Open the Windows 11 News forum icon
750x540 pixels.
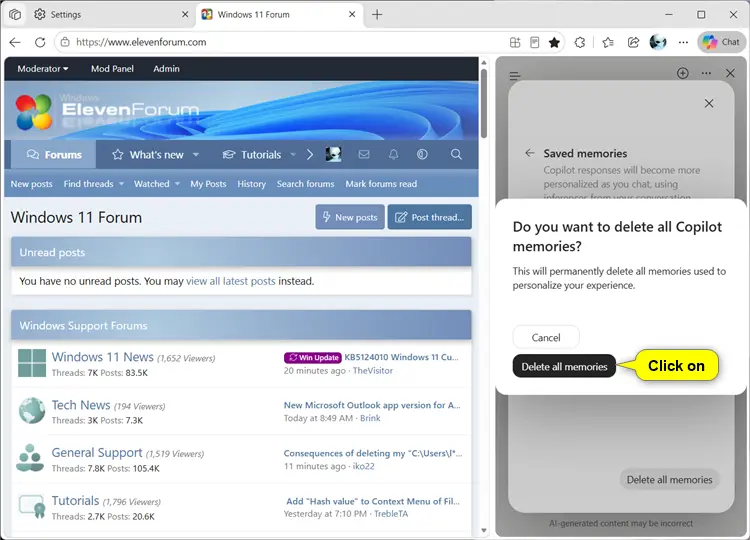coord(32,363)
